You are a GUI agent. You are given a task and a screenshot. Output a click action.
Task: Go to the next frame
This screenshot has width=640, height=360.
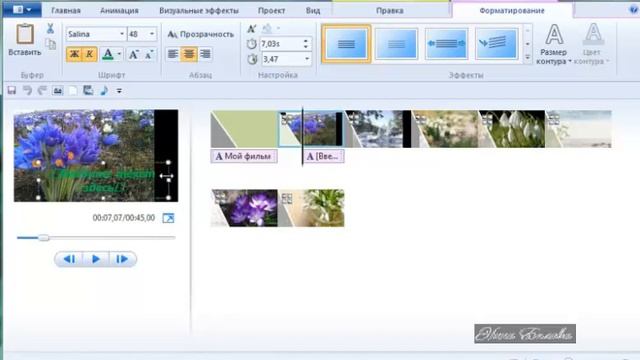pyautogui.click(x=122, y=259)
